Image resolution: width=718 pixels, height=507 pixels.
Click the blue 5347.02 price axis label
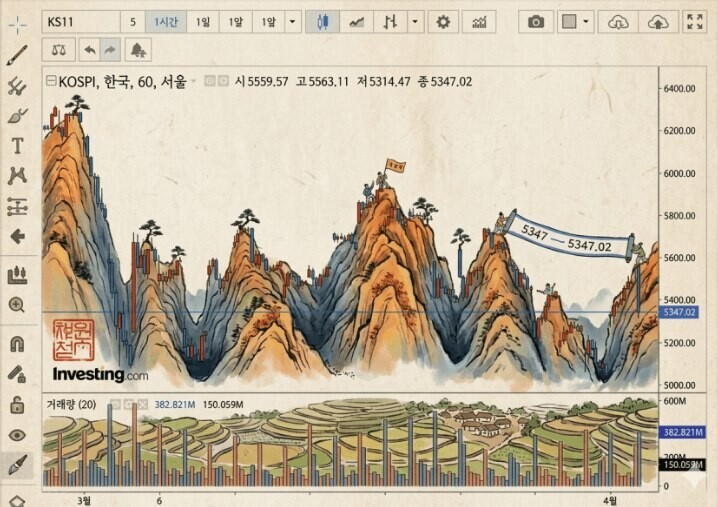[x=679, y=312]
